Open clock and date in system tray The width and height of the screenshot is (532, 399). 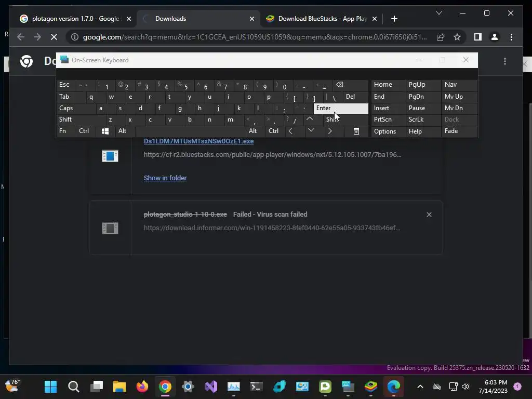493,387
